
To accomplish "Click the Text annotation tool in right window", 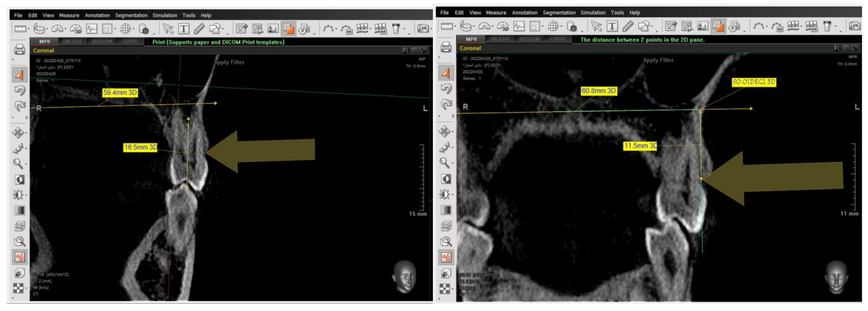I will tap(612, 26).
